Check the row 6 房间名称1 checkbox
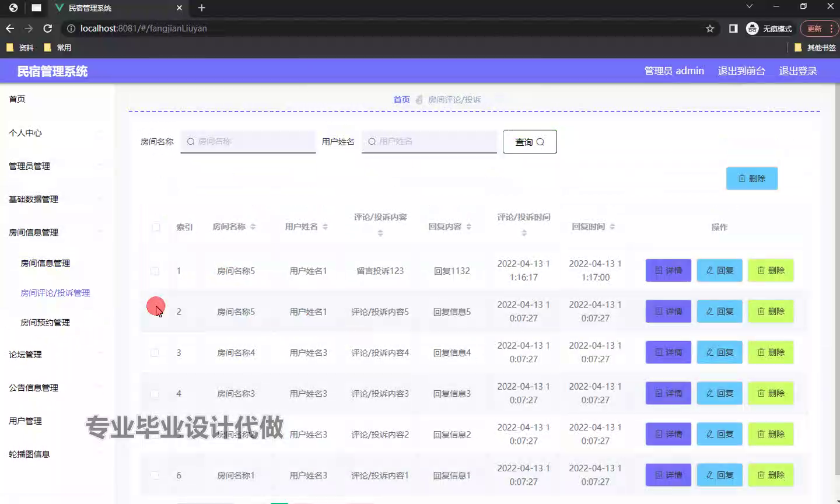The height and width of the screenshot is (504, 840). (x=155, y=475)
